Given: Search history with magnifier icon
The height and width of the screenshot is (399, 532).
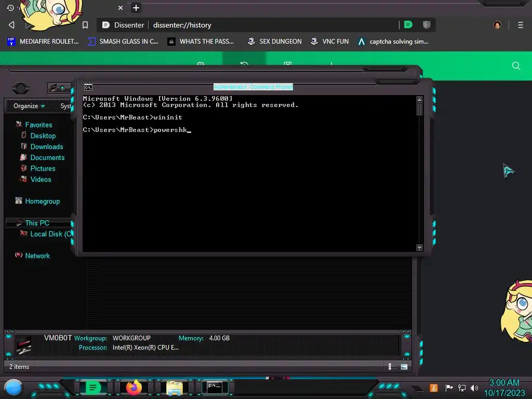Looking at the screenshot, I should click(x=516, y=66).
